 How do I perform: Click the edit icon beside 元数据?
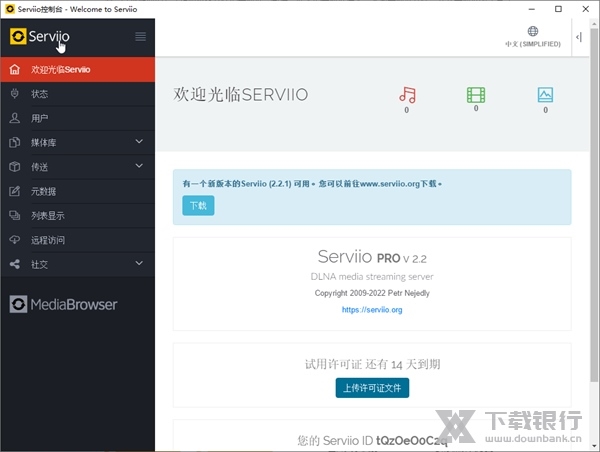point(15,191)
